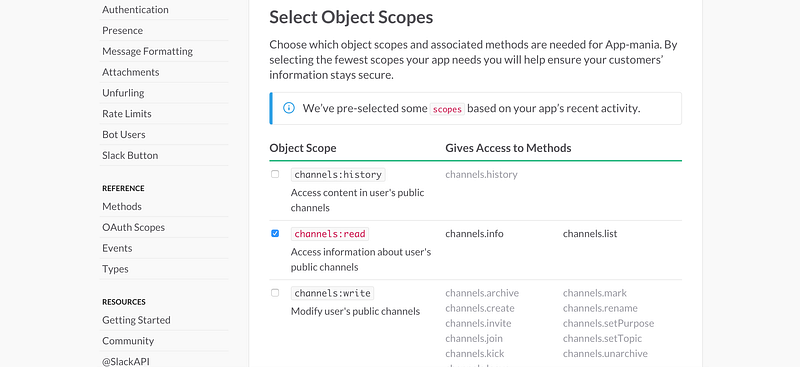Screen dimensions: 800x367
Task: Open Getting Started under Resources
Action: tap(136, 320)
